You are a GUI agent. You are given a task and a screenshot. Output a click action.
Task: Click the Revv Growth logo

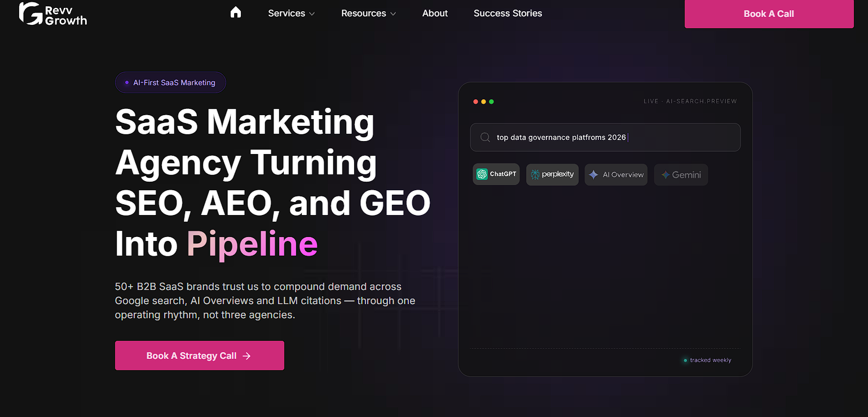tap(53, 14)
